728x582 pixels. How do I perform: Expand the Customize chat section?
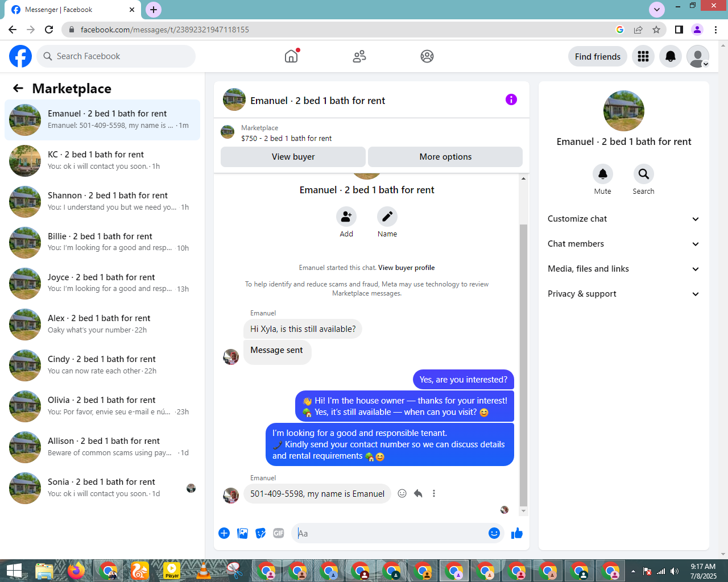pos(624,219)
